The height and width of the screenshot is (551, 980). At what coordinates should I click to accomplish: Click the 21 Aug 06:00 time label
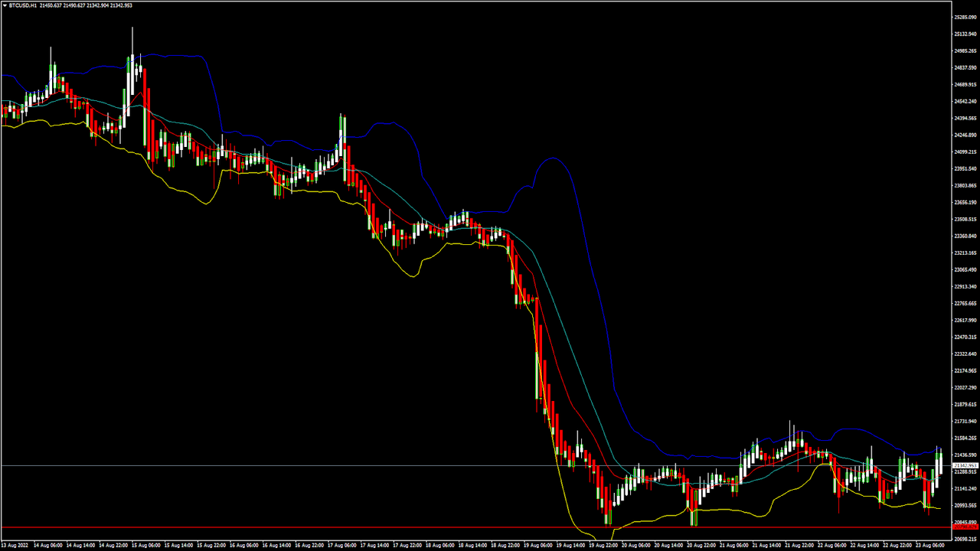(x=734, y=546)
